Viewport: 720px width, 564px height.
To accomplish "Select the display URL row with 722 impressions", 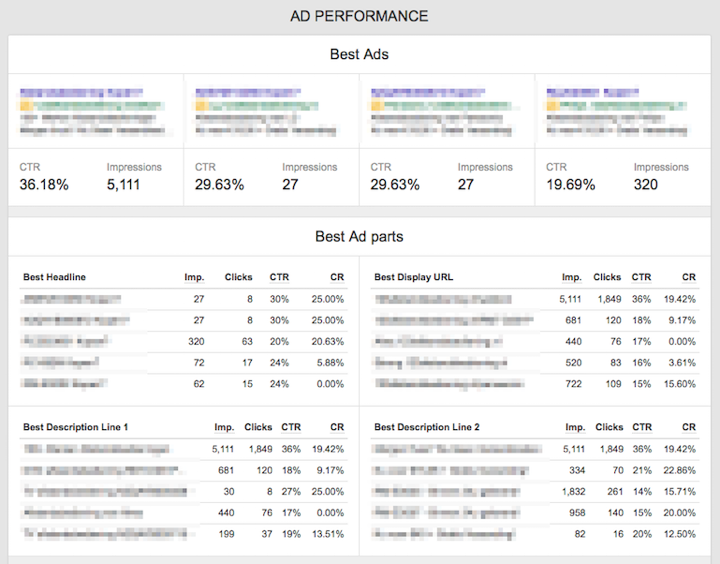I will point(535,384).
